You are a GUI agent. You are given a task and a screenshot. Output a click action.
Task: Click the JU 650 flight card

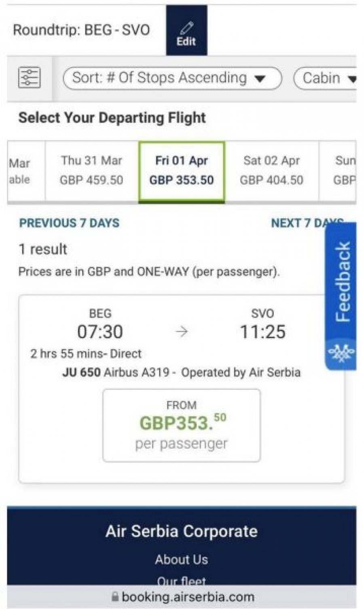pos(182,389)
